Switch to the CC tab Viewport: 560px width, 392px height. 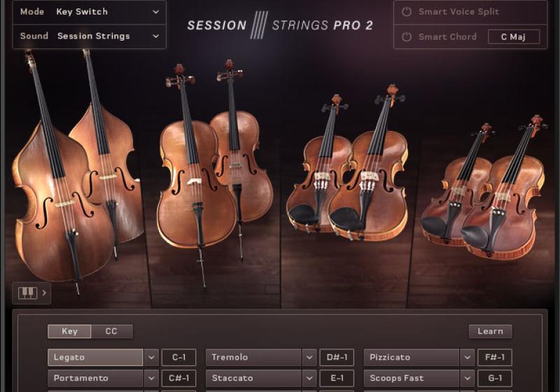pos(111,331)
